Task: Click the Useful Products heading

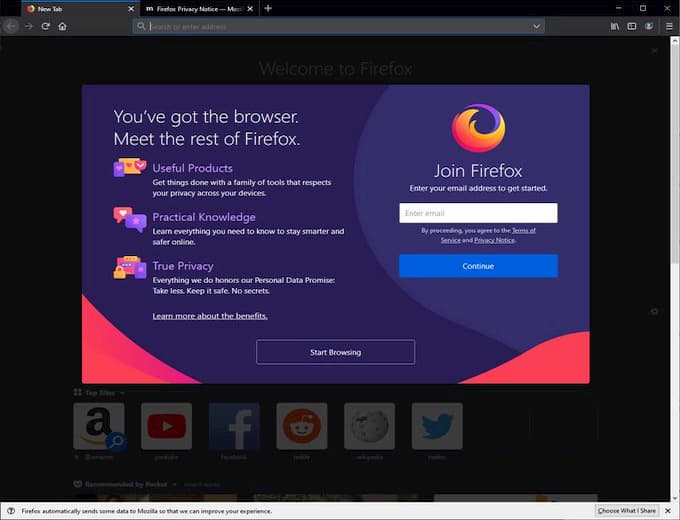Action: (193, 168)
